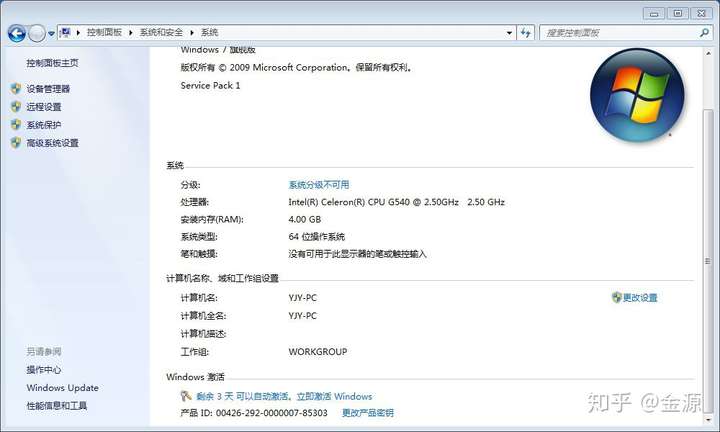The width and height of the screenshot is (720, 432).
Task: Open 操作中心 under 另请参阅
Action: click(x=44, y=370)
